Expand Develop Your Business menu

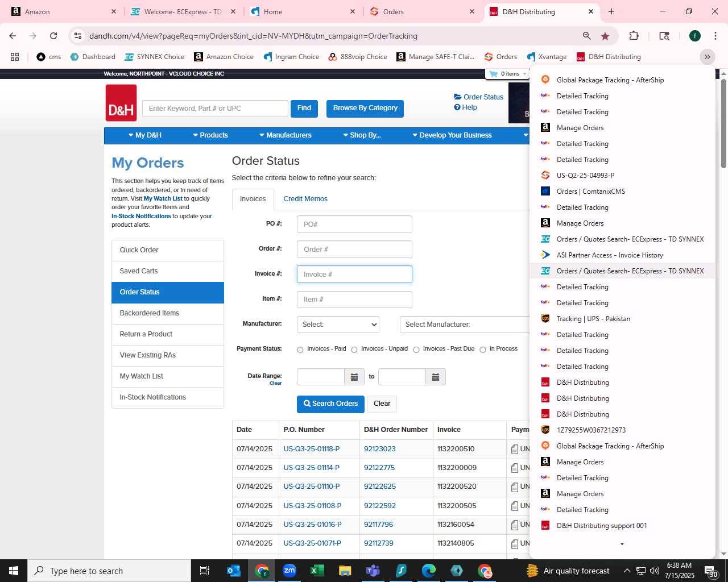(x=452, y=135)
